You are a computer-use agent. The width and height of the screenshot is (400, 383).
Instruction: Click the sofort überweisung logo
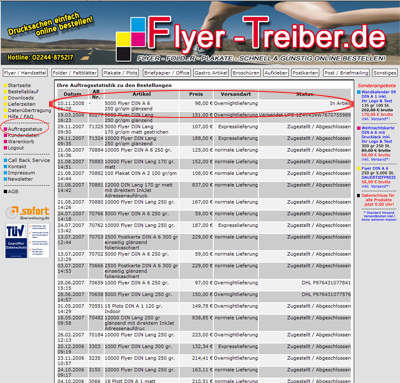[x=27, y=213]
